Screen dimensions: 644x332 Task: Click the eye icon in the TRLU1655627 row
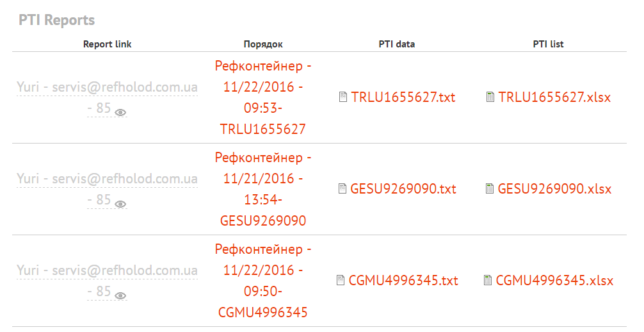point(120,112)
